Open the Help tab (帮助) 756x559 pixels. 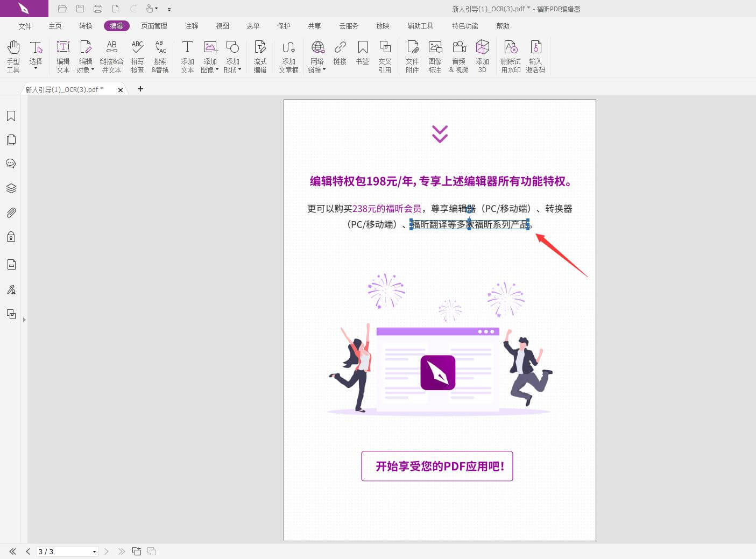click(x=503, y=26)
